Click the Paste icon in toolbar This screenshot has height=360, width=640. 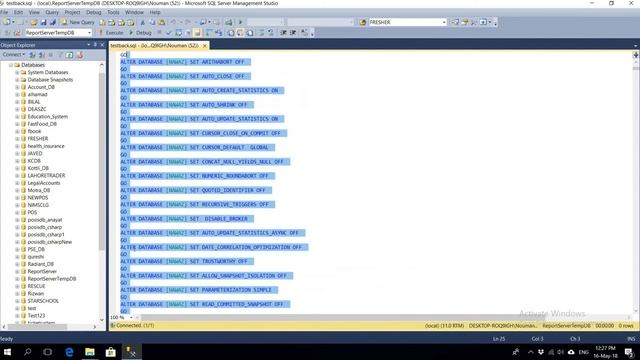pyautogui.click(x=162, y=22)
